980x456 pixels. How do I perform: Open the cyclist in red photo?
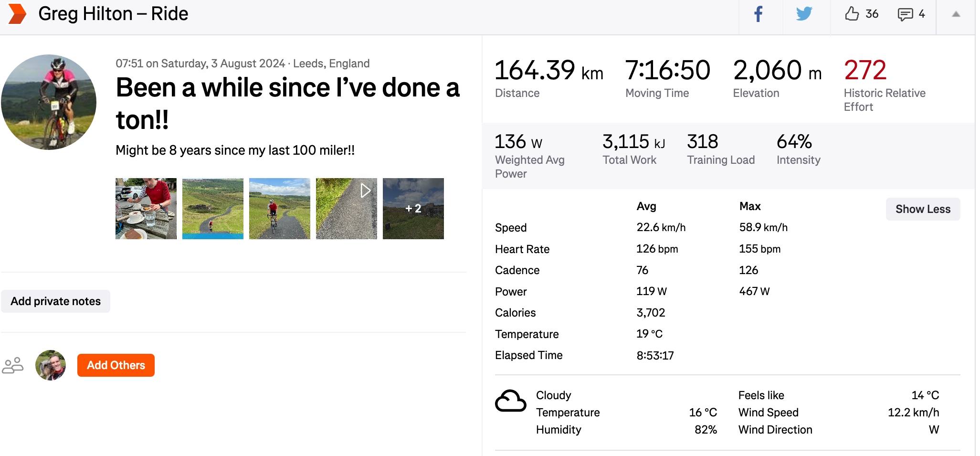pos(280,209)
